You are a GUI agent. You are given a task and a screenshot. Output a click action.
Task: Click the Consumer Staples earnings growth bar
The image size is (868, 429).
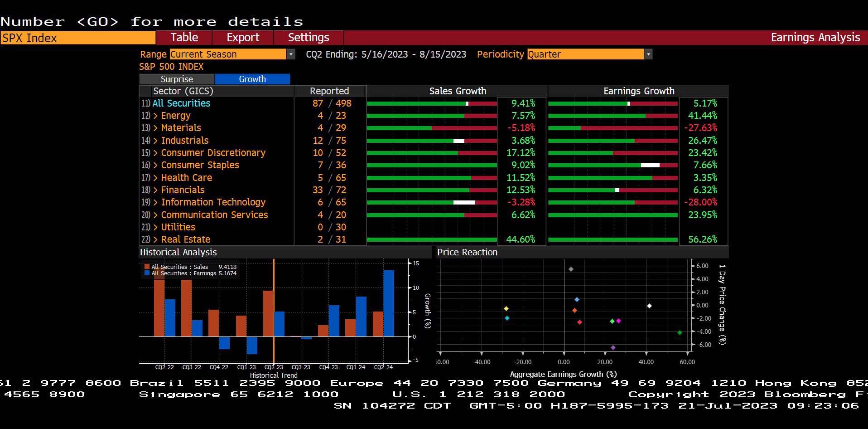pos(613,166)
